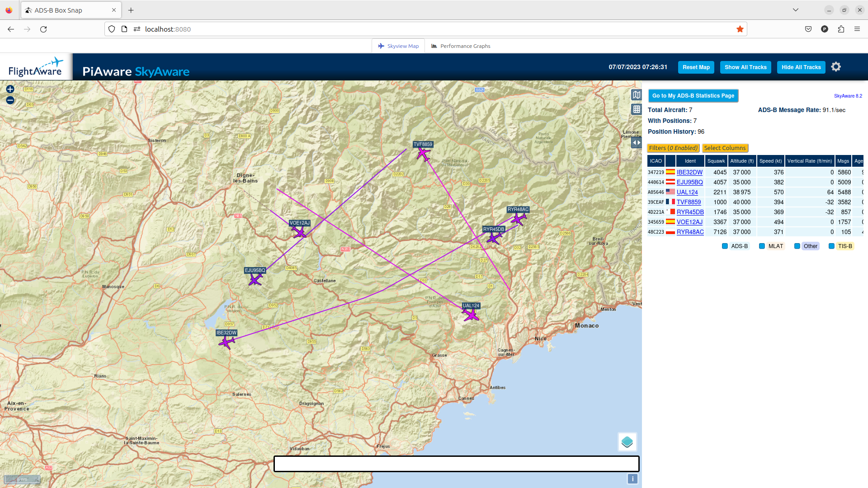
Task: Click the map info 'i' icon
Action: point(632,479)
